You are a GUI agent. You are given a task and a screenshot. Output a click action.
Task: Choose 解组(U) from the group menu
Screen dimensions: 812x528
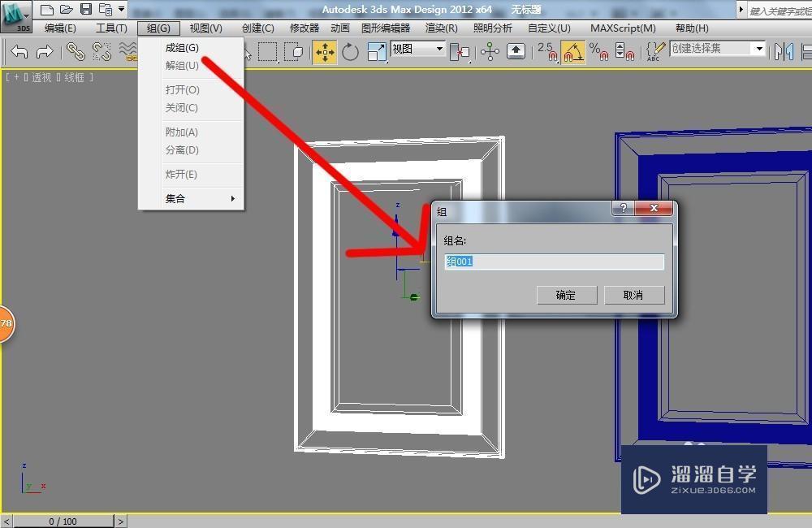[x=191, y=65]
